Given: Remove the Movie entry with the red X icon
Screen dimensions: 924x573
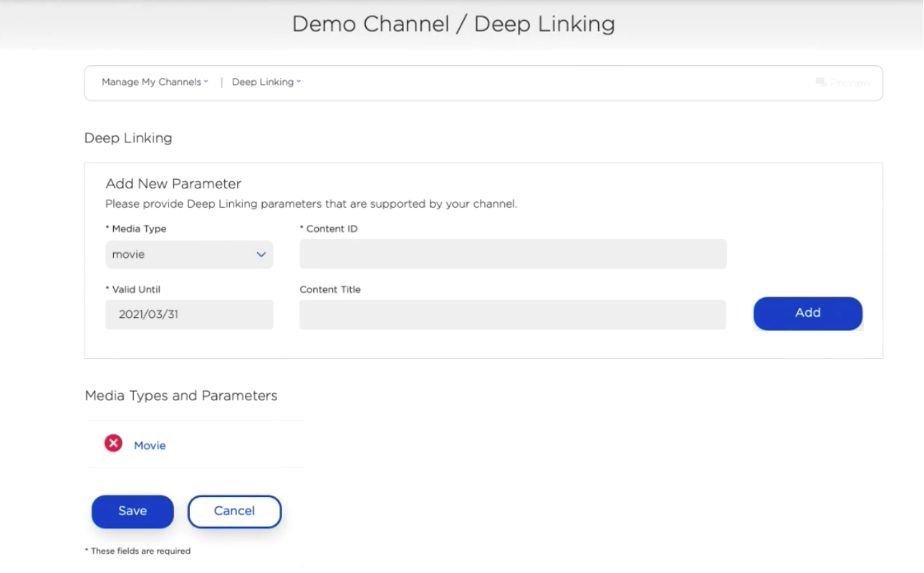Looking at the screenshot, I should tap(113, 445).
